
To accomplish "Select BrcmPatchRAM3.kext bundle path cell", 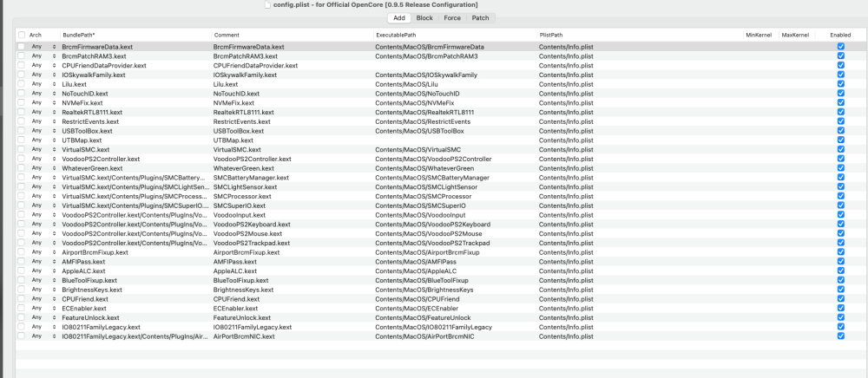I will (x=94, y=56).
